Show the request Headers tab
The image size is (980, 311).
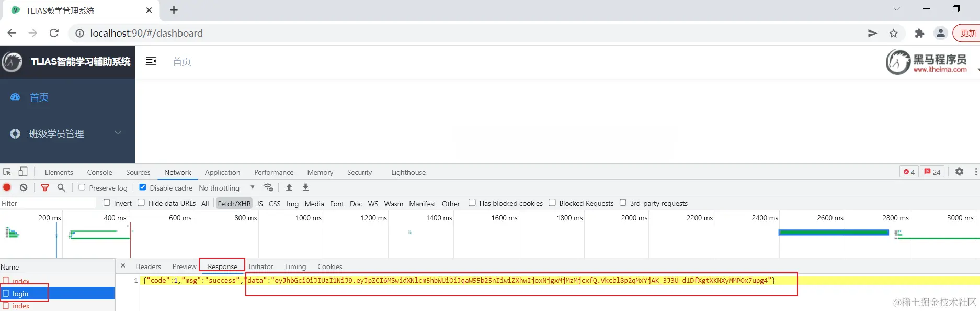coord(148,266)
